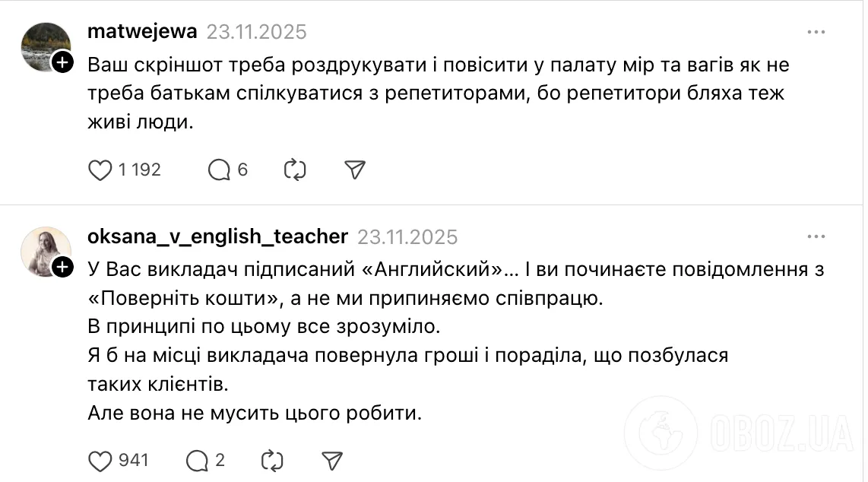This screenshot has width=868, height=482.
Task: Open the three-dot menu on matwejewa's comment
Action: [x=816, y=32]
